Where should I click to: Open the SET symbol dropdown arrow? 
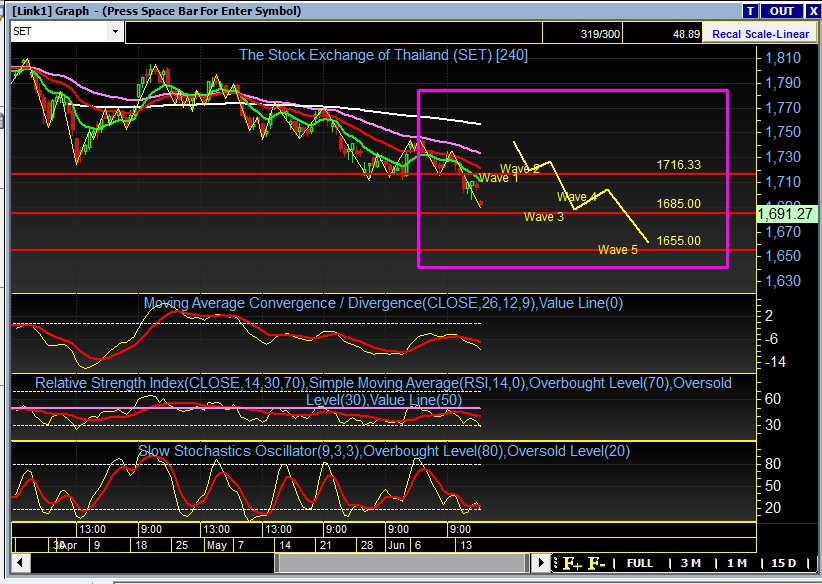115,31
